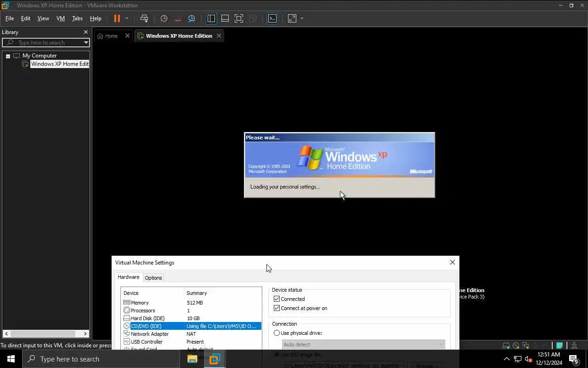Click the network adapter status bar icon

(526, 345)
